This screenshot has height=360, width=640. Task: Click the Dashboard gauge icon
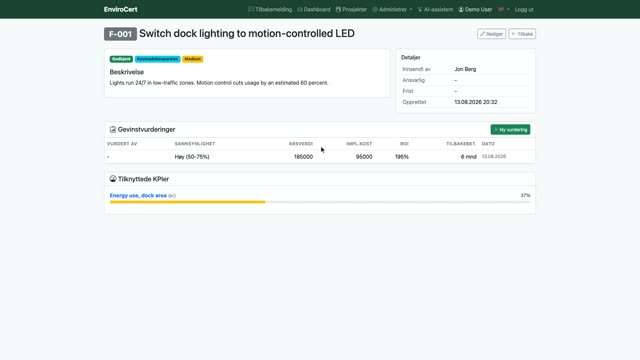point(300,9)
